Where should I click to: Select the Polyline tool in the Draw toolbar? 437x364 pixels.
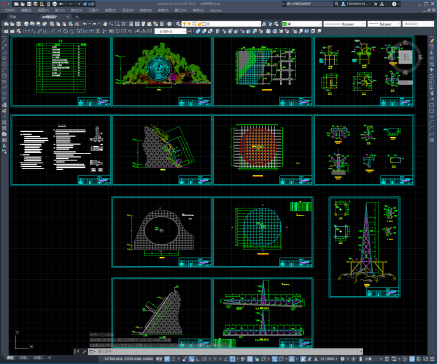[x=4, y=52]
